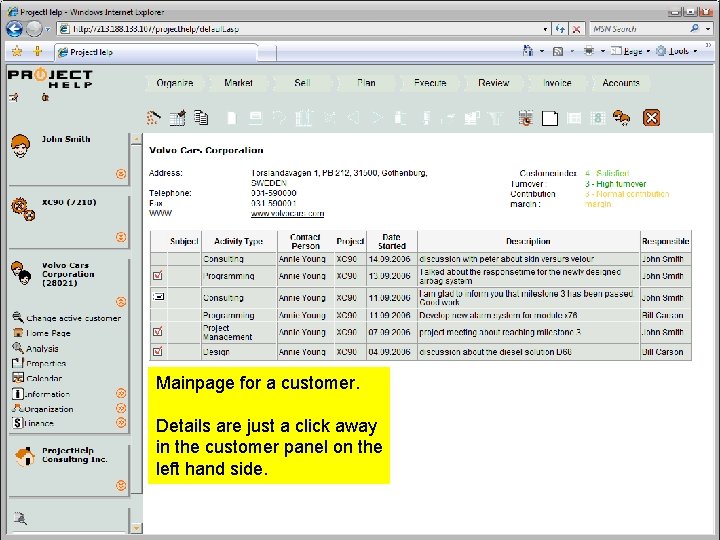Click the orange X close toolbar icon
The width and height of the screenshot is (720, 540).
point(651,118)
